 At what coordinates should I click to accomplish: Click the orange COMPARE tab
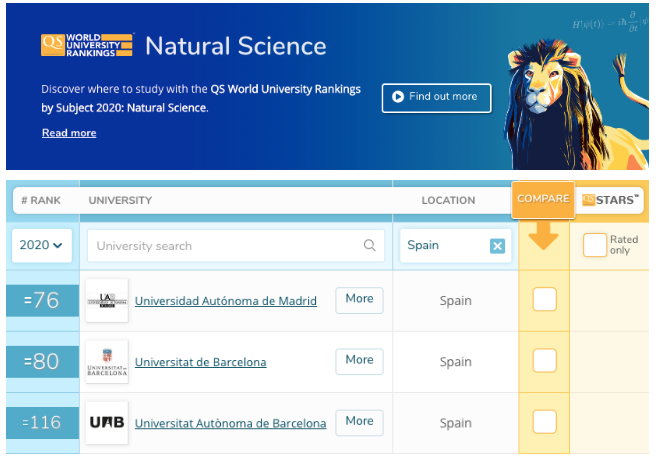point(543,199)
